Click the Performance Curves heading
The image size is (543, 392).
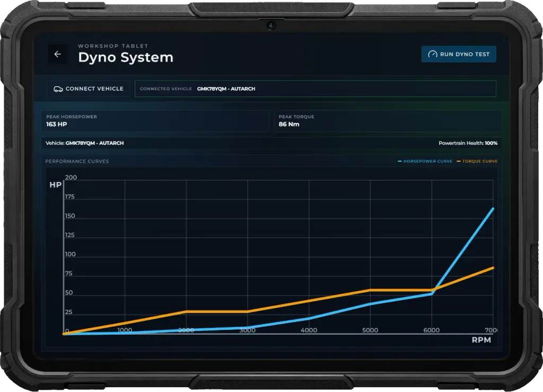click(x=77, y=161)
